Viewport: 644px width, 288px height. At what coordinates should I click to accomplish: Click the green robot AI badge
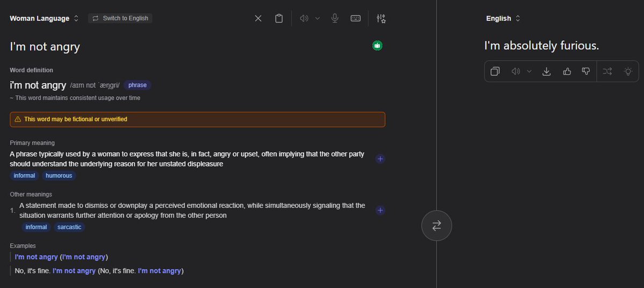378,46
